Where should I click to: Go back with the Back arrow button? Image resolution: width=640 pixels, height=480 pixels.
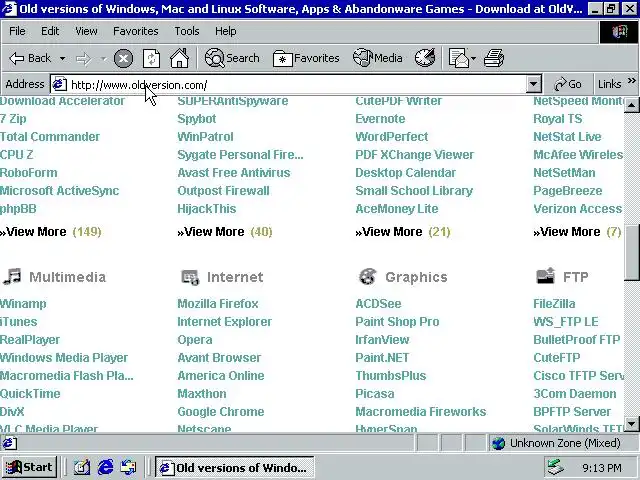pyautogui.click(x=30, y=58)
